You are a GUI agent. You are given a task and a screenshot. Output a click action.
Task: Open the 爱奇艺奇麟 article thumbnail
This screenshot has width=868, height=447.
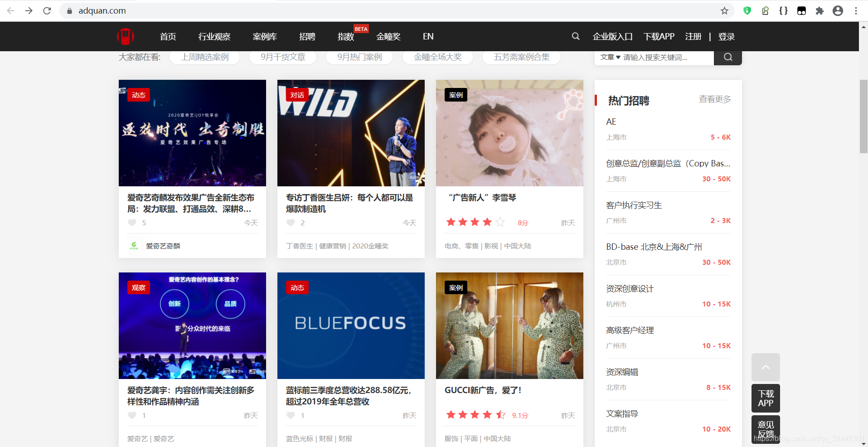(x=192, y=133)
